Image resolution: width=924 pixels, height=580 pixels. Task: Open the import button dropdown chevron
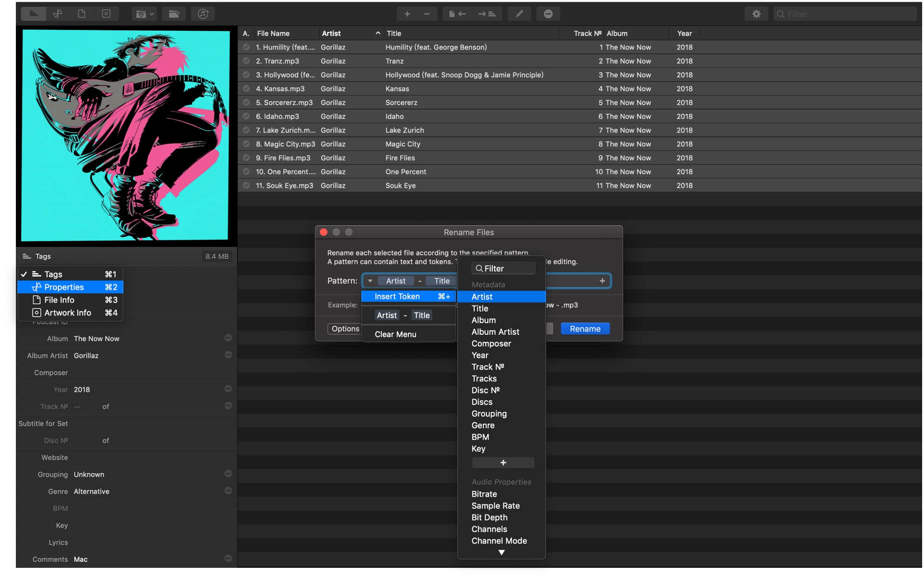tap(152, 14)
